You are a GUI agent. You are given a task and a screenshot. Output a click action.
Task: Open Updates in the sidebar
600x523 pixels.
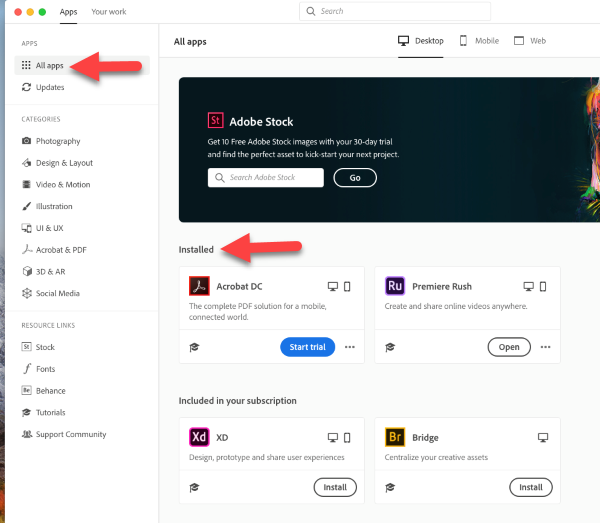(x=50, y=87)
